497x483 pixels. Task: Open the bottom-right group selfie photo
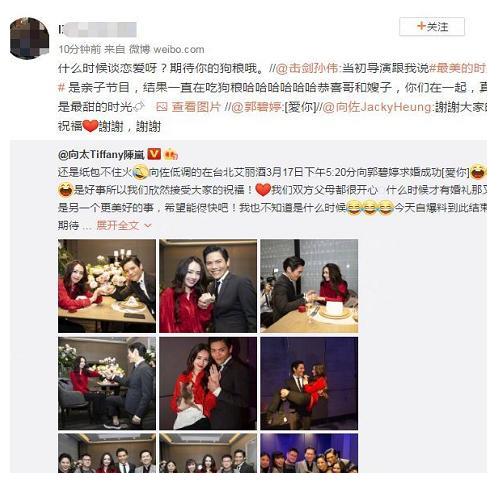[309, 453]
